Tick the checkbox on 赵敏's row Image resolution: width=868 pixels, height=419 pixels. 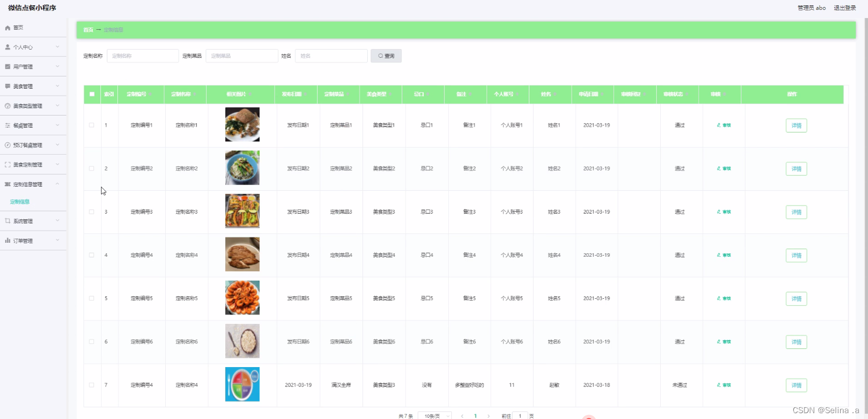click(x=92, y=385)
